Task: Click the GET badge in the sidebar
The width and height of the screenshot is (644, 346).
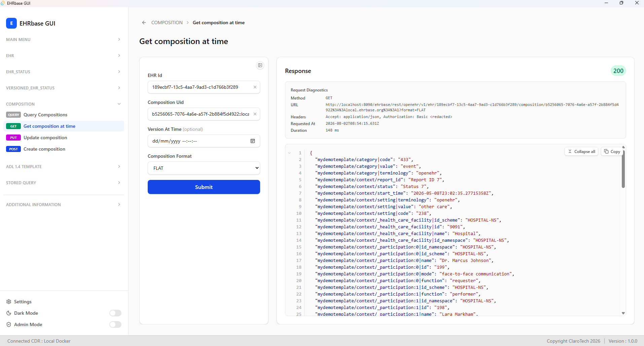Action: [x=13, y=126]
